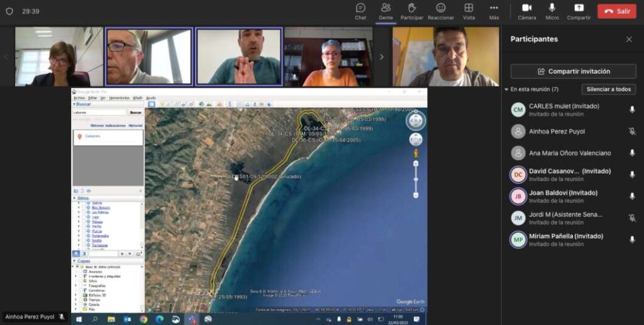Image resolution: width=644 pixels, height=325 pixels.
Task: Click the Compartir invitación button
Action: point(573,71)
